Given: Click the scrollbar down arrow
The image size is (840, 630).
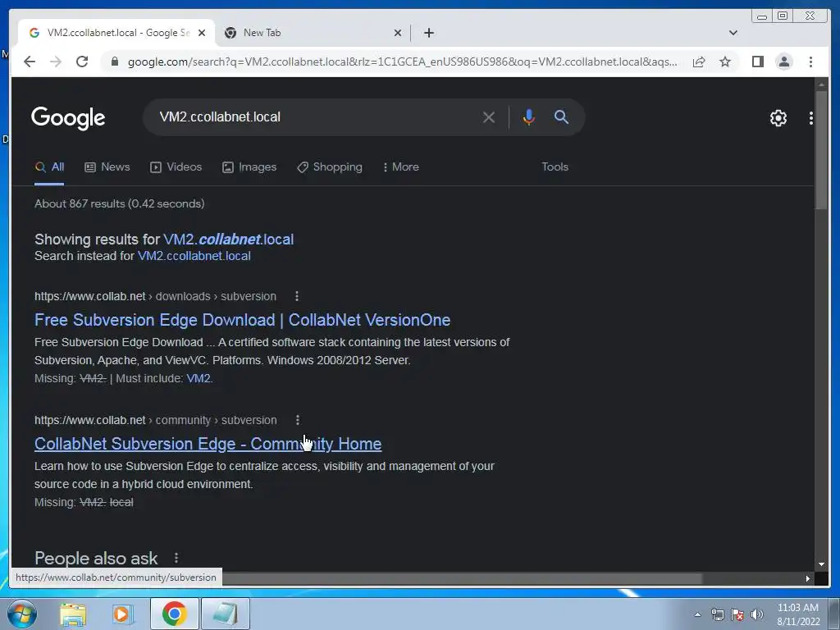Looking at the screenshot, I should 821,564.
